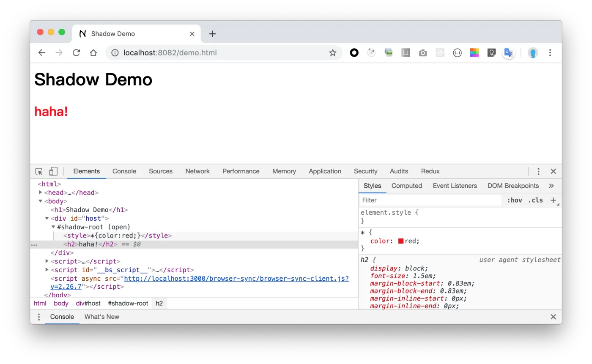Viewport: 592px width, 364px height.
Task: Switch to the Elements tab
Action: click(87, 171)
